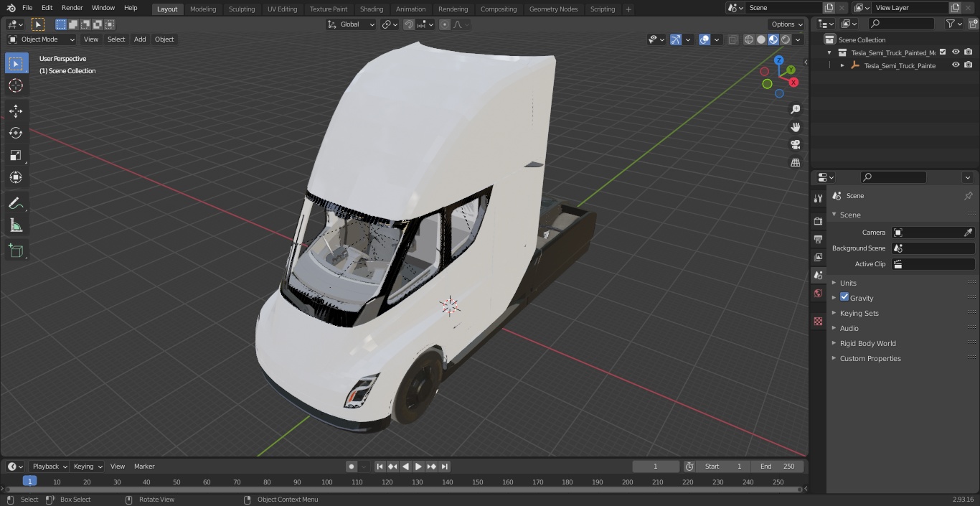Open overlays options dropdown arrow

click(x=717, y=39)
